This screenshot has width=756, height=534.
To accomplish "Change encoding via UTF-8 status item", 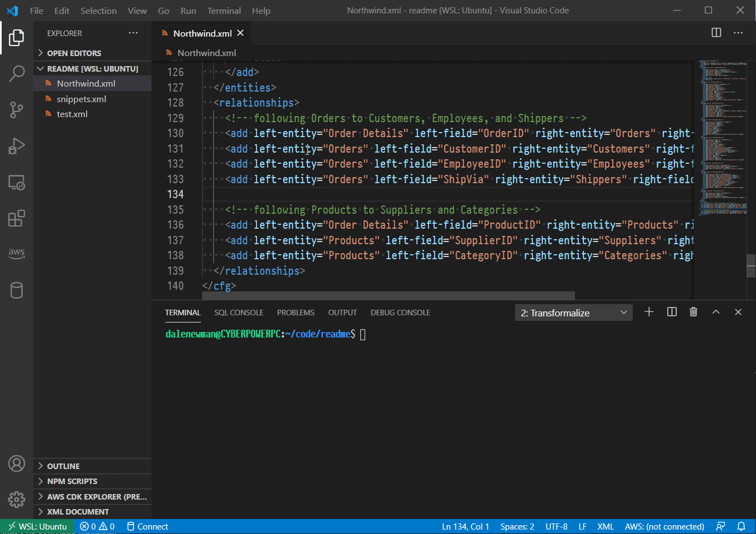I will [556, 526].
